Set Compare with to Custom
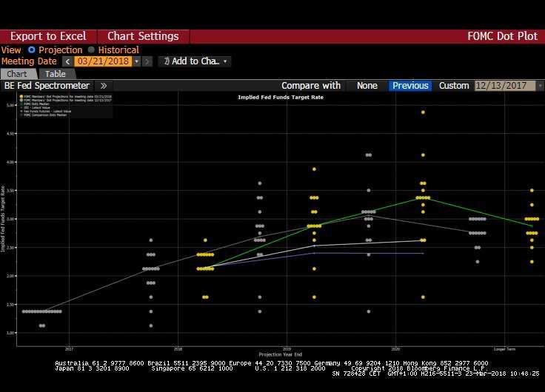545x392 pixels. [x=454, y=85]
